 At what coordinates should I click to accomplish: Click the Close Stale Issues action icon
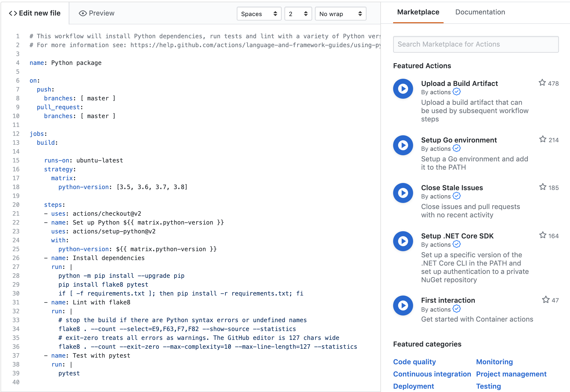pos(403,193)
